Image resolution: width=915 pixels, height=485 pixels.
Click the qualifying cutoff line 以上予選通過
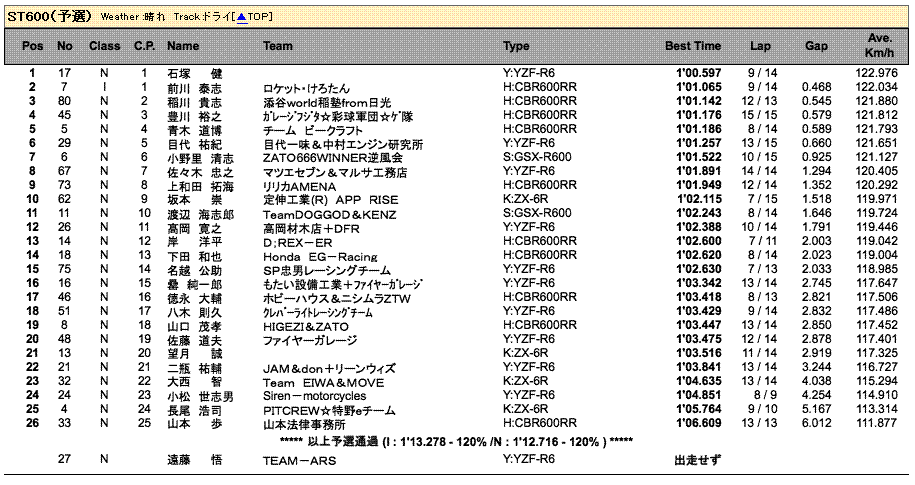tap(456, 442)
